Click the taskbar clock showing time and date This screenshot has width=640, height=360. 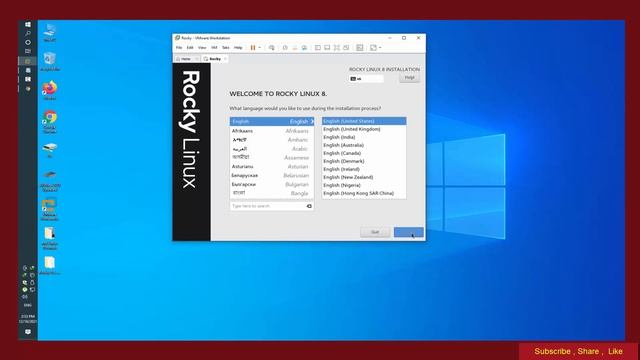pos(28,319)
